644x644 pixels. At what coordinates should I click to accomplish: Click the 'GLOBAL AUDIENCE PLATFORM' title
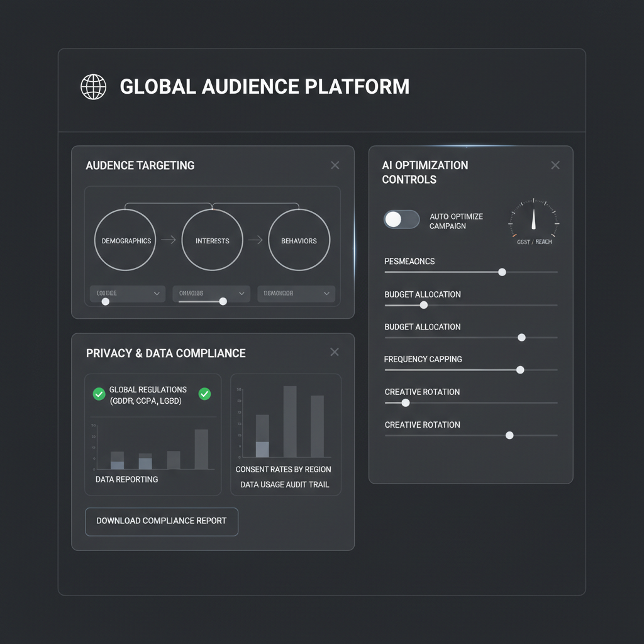pos(265,87)
